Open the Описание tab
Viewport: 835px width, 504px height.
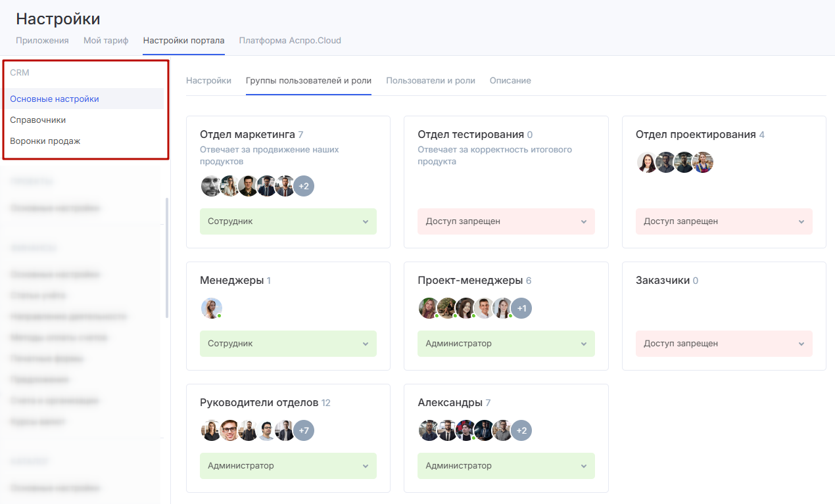[510, 81]
